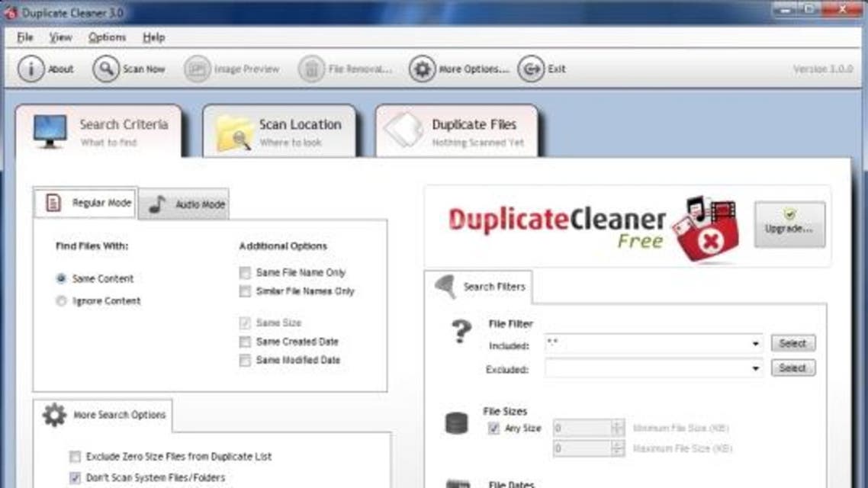868x488 pixels.
Task: Start scan with Scan Now magnifier icon
Action: (106, 69)
